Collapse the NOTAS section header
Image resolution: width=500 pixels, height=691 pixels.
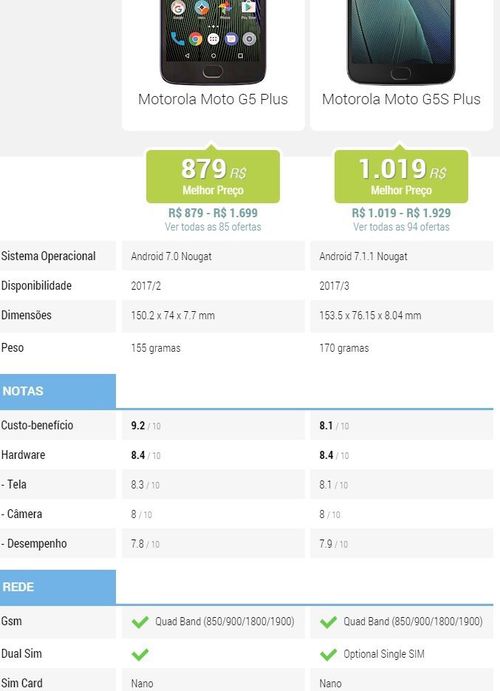(x=58, y=391)
